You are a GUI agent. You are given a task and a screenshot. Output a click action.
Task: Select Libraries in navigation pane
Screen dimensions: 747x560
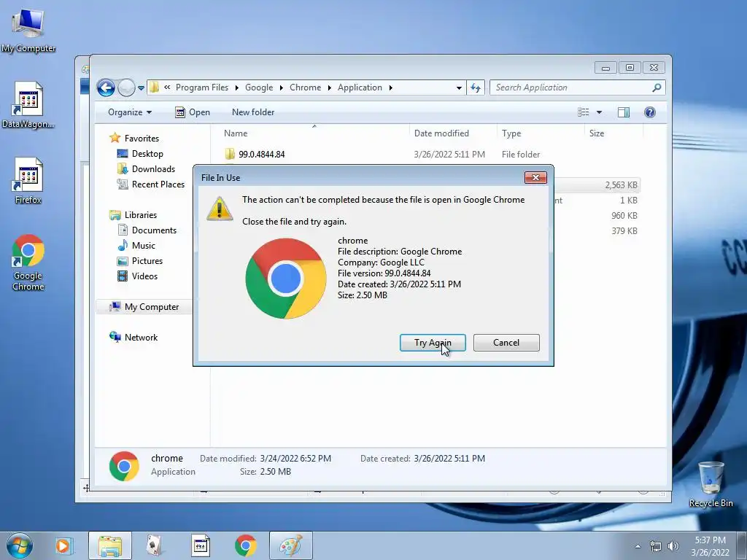tap(141, 215)
